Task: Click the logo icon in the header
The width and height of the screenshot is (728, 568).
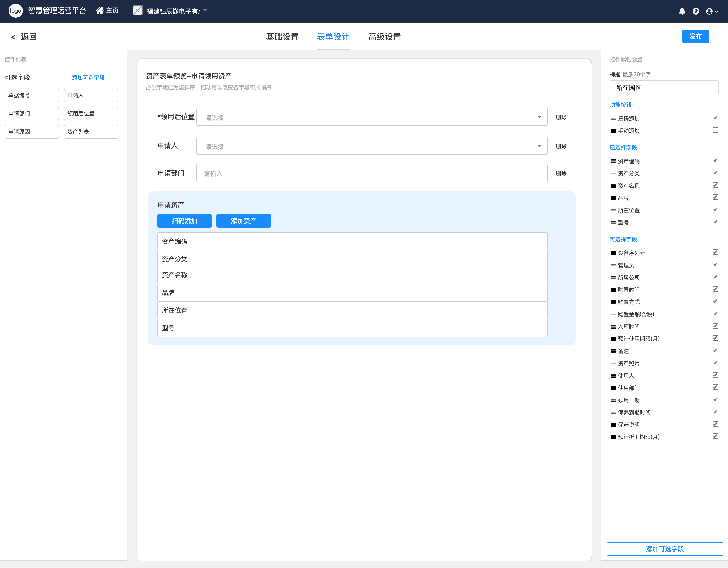Action: point(15,11)
